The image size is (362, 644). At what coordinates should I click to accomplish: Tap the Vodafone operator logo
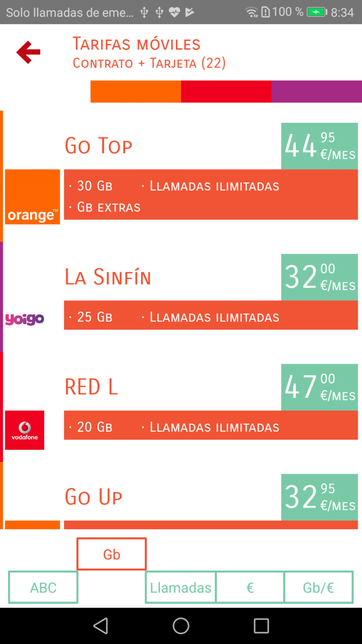(x=25, y=430)
